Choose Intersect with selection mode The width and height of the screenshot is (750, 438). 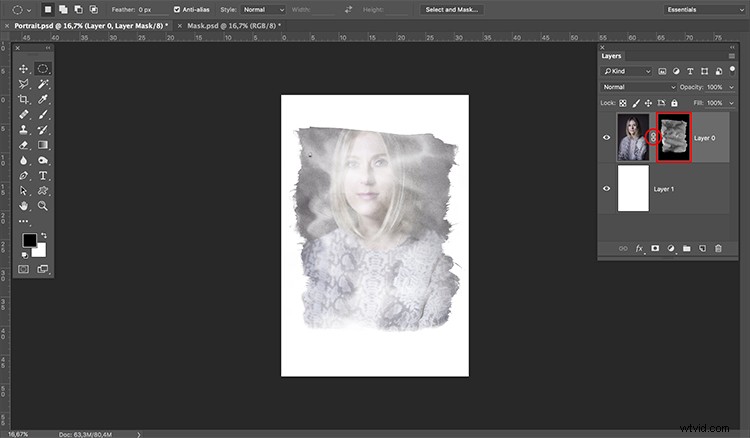(94, 10)
